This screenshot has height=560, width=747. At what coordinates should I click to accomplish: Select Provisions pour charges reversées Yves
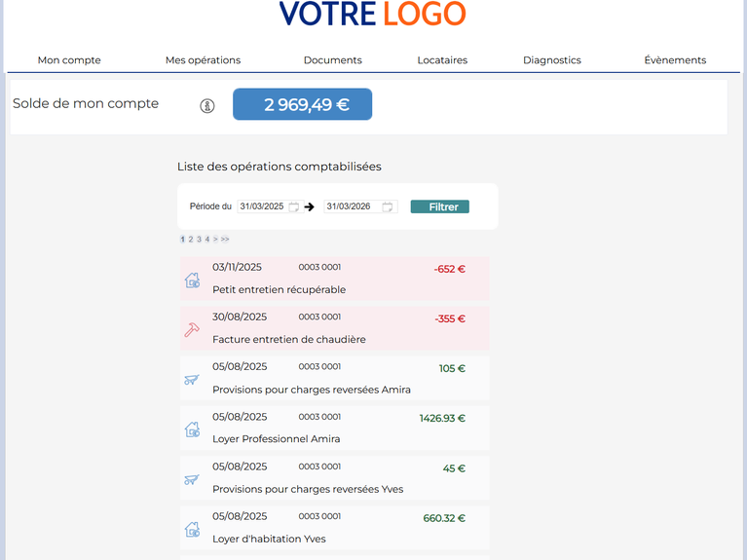pos(308,489)
